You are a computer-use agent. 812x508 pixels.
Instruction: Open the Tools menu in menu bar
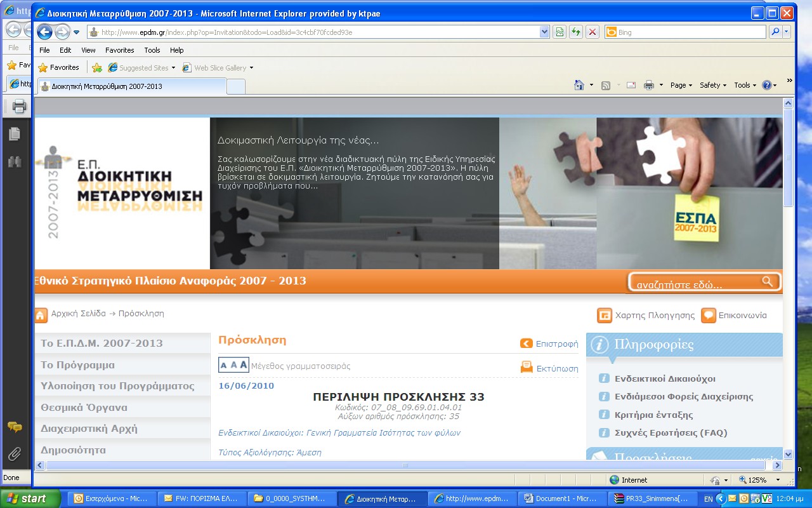[x=152, y=50]
